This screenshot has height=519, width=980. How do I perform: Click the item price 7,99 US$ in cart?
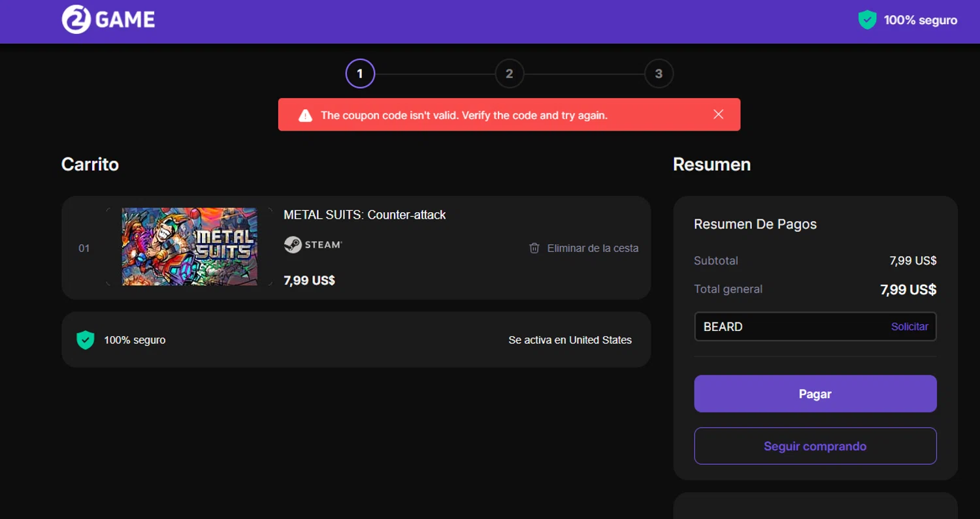[309, 281]
